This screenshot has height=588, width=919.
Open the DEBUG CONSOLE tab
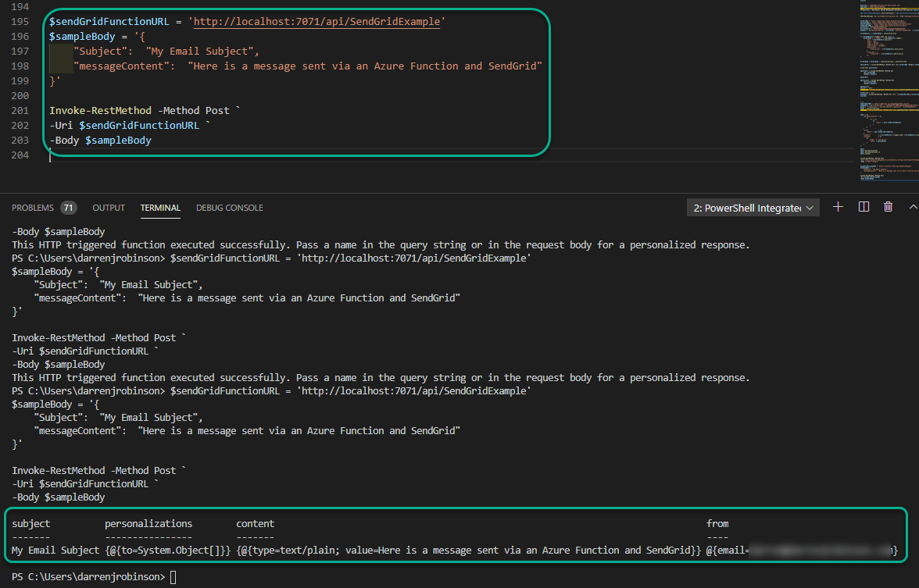pos(229,208)
